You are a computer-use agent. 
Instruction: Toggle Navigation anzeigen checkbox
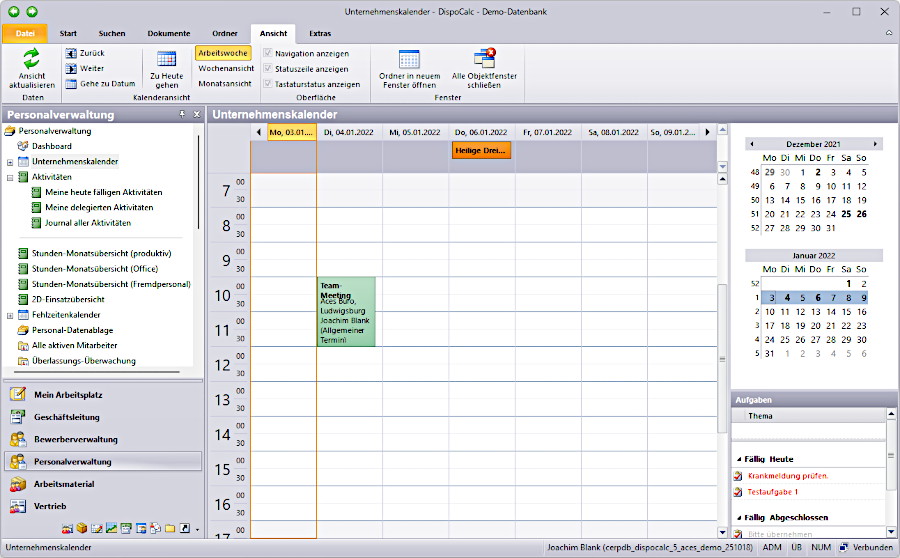pyautogui.click(x=267, y=53)
